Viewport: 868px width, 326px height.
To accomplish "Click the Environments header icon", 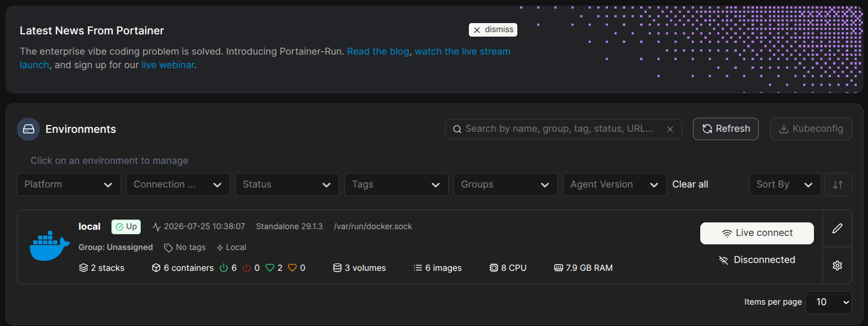I will [x=29, y=129].
